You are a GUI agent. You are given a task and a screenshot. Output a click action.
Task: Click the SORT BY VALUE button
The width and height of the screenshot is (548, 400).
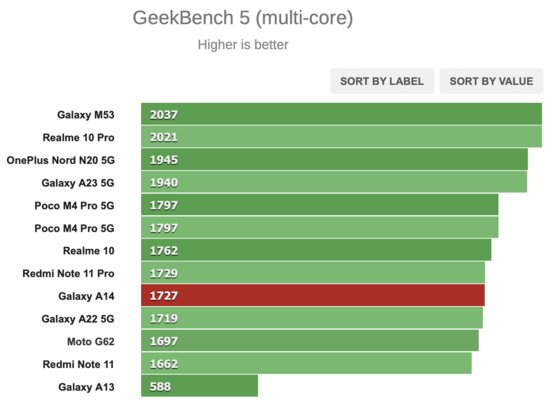tap(491, 81)
